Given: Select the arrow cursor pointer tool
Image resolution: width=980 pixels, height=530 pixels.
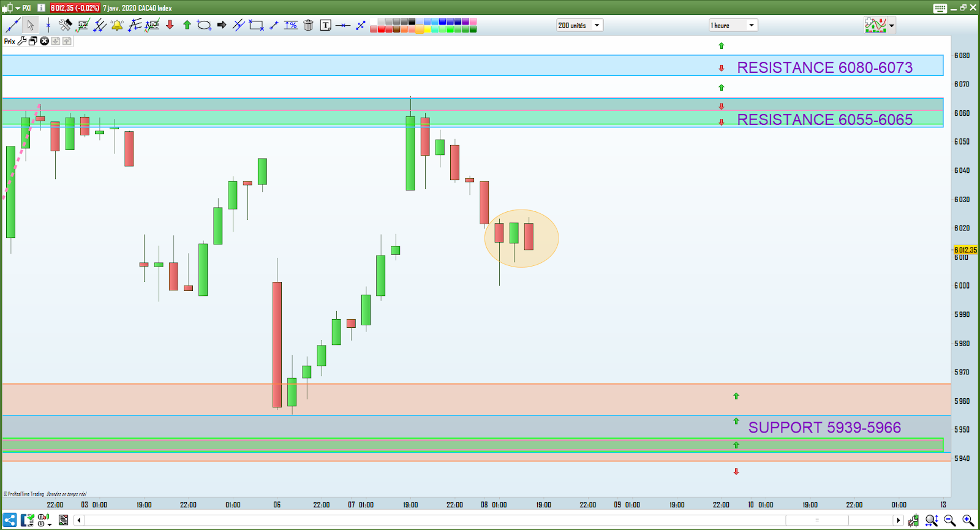Looking at the screenshot, I should [31, 25].
